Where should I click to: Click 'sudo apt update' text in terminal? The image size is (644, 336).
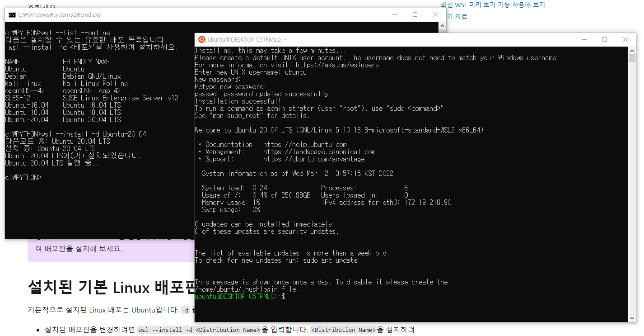[330, 260]
